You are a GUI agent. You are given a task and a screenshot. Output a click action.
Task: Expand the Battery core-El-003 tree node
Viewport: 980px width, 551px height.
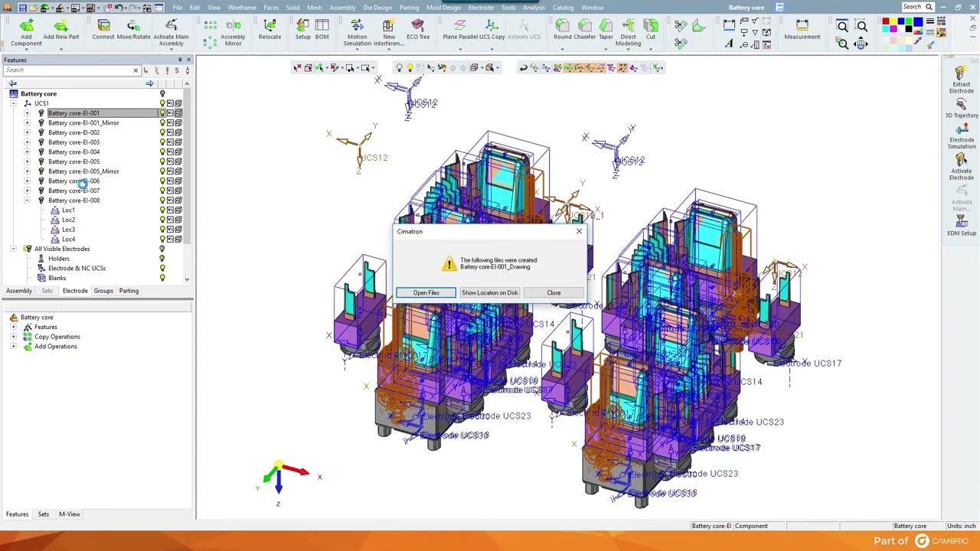[27, 142]
